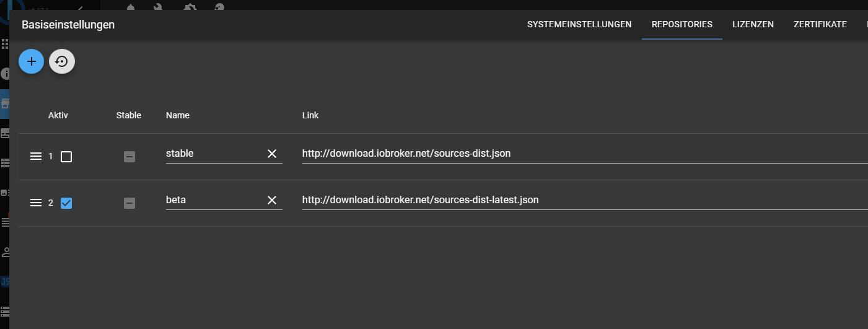The image size is (868, 329).
Task: Toggle the Stable checkbox in row 2
Action: [x=129, y=203]
